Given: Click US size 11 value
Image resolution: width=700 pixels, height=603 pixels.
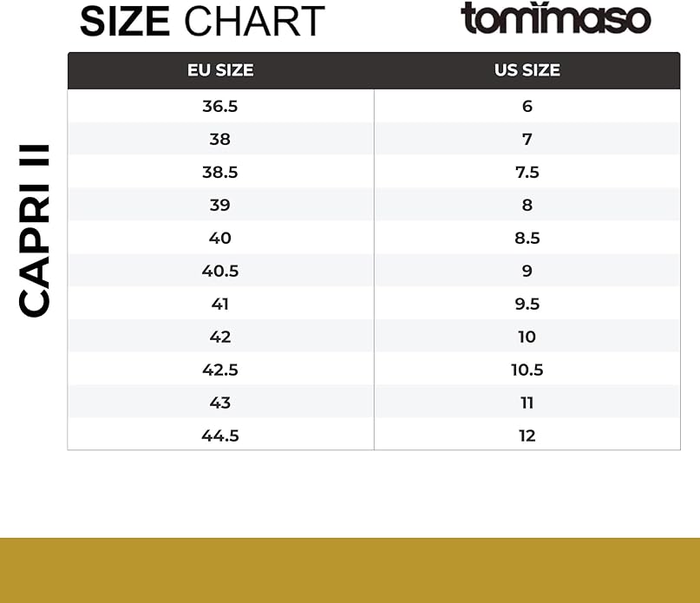Looking at the screenshot, I should pyautogui.click(x=527, y=403).
